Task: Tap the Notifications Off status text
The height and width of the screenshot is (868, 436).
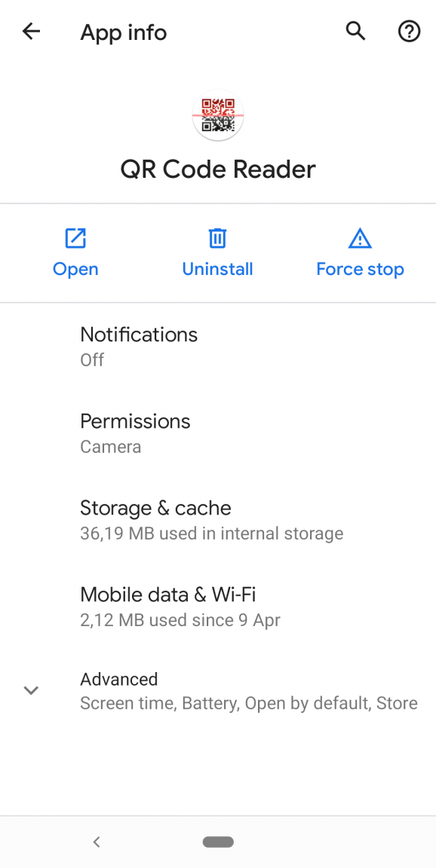Action: coord(92,360)
